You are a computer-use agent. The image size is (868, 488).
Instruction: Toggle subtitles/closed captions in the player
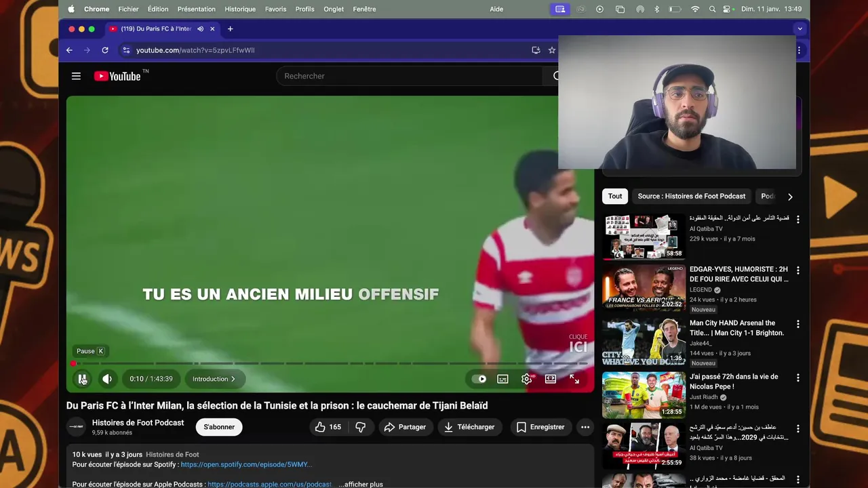502,379
